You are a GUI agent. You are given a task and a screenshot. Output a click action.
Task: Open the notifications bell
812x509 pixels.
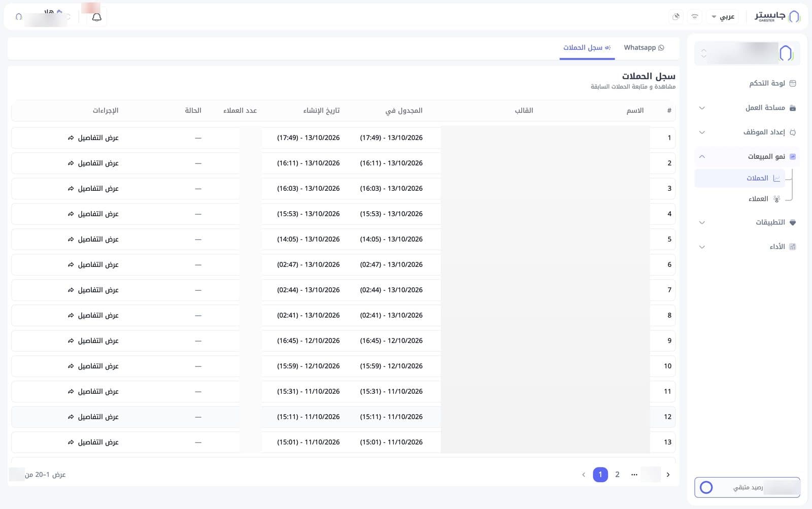click(x=96, y=17)
